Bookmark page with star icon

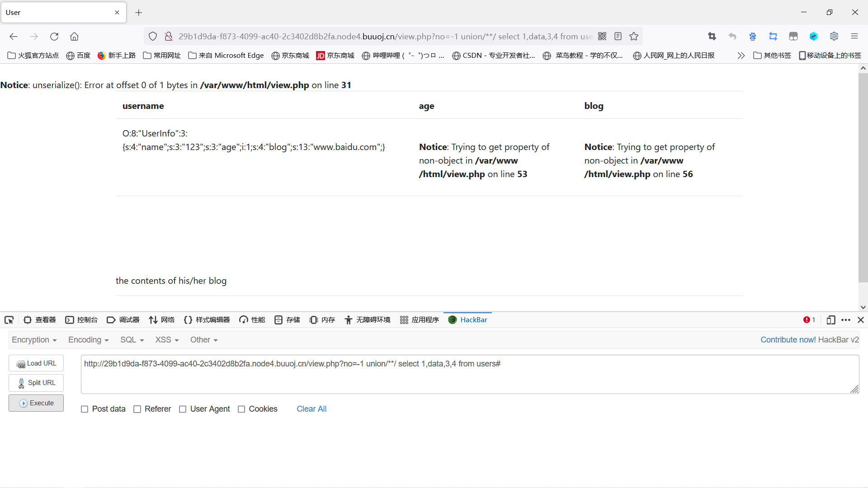coord(634,37)
